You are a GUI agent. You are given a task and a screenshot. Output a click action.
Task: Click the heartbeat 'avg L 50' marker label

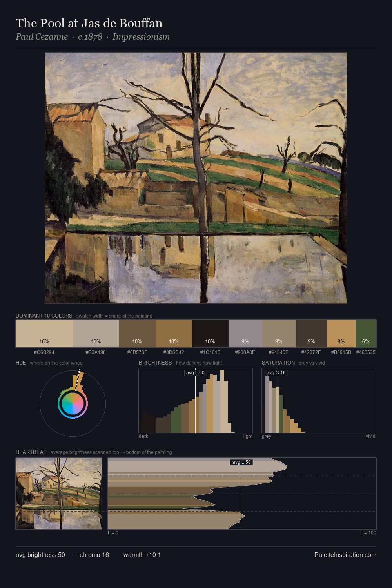click(241, 462)
